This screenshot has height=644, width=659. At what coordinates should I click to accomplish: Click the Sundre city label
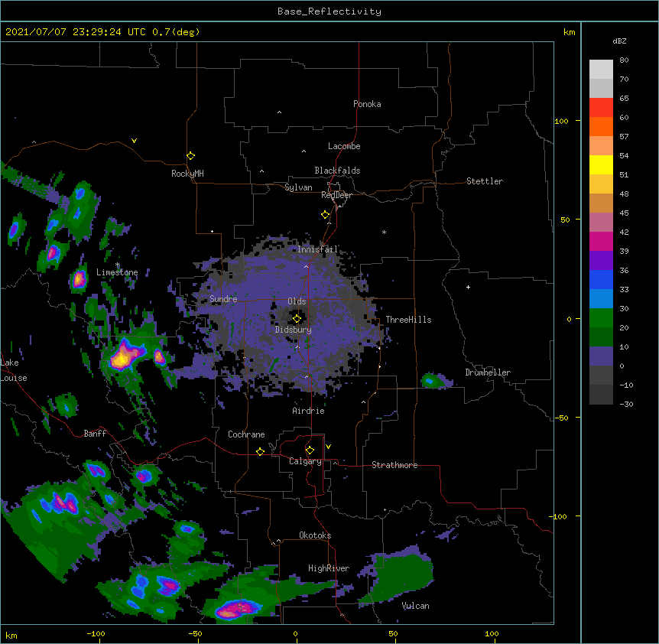click(223, 299)
